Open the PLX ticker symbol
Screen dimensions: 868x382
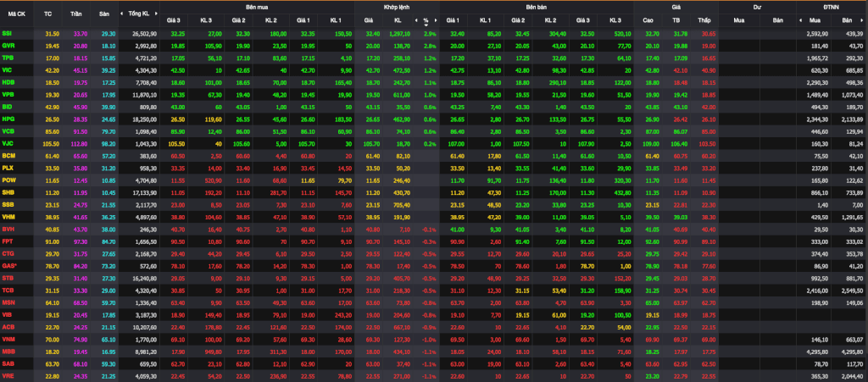click(x=8, y=166)
